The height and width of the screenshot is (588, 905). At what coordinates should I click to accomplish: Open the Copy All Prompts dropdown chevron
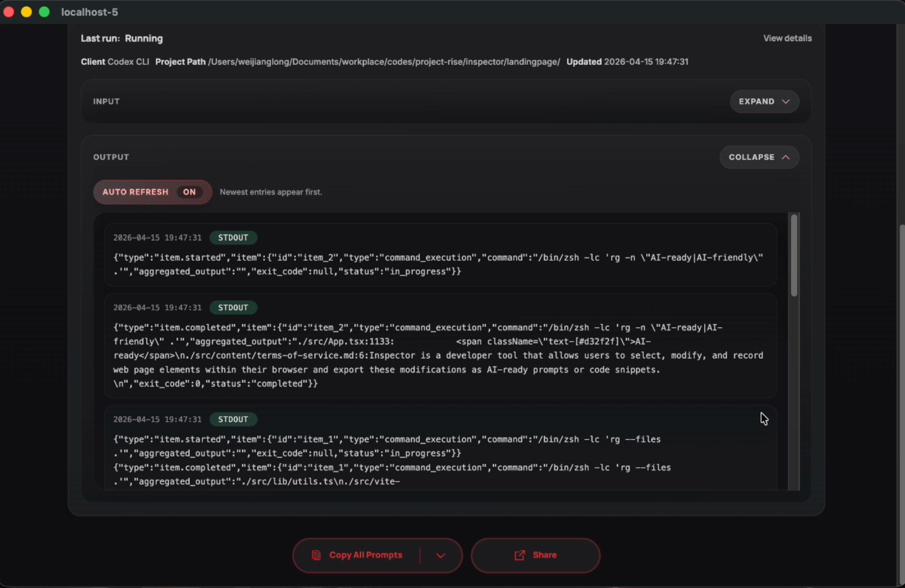coord(441,556)
